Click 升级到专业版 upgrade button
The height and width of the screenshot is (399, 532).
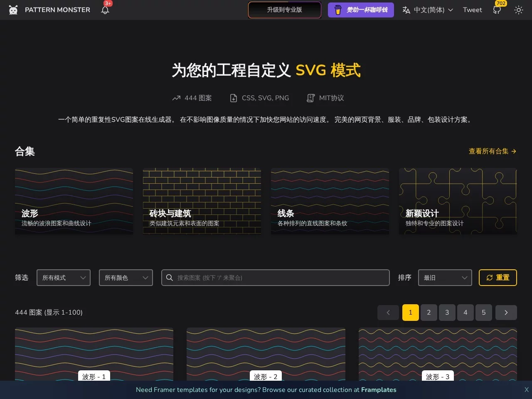coord(285,10)
